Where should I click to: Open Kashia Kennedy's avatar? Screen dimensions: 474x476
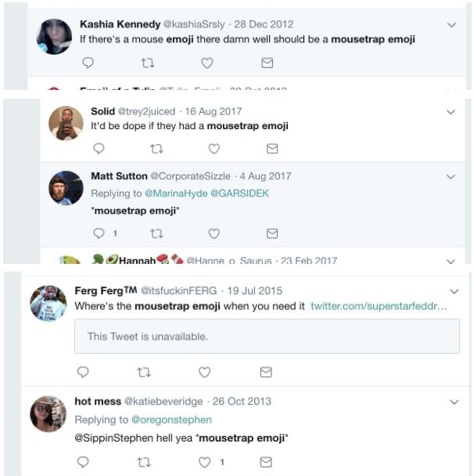click(x=54, y=36)
